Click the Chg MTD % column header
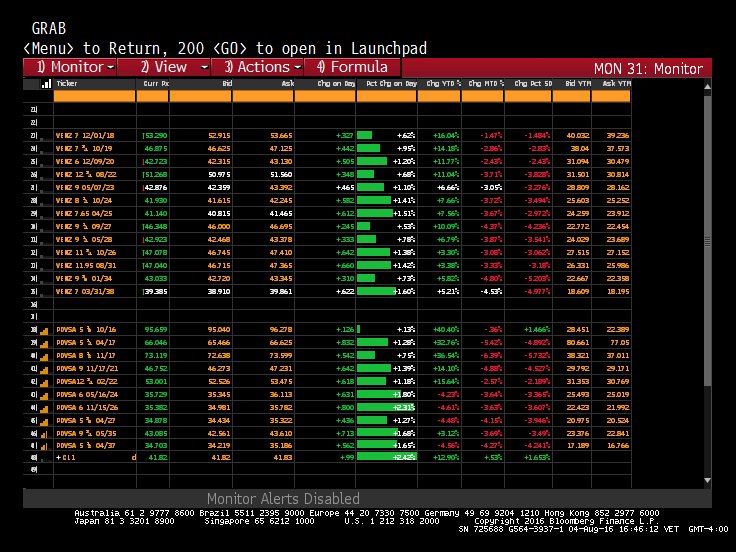 pyautogui.click(x=483, y=84)
